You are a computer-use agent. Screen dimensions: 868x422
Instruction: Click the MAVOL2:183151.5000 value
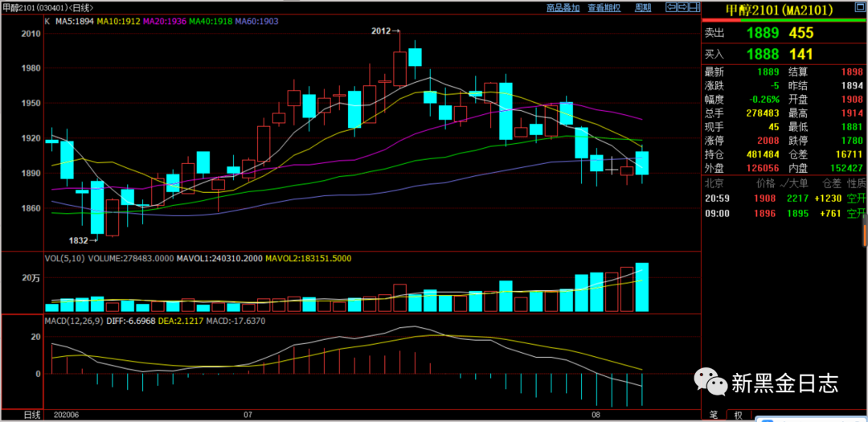tap(309, 259)
